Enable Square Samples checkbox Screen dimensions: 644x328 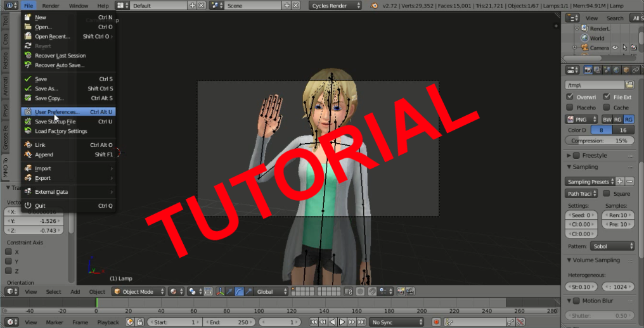click(607, 193)
